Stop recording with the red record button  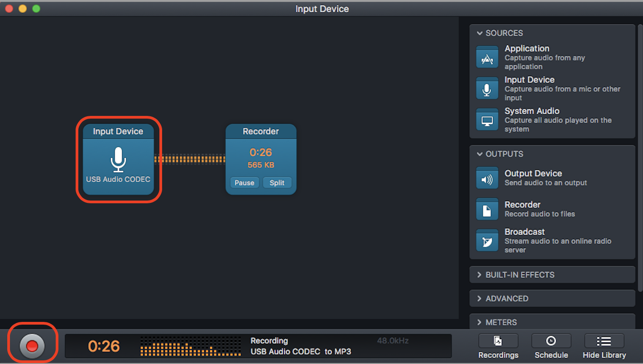32,346
